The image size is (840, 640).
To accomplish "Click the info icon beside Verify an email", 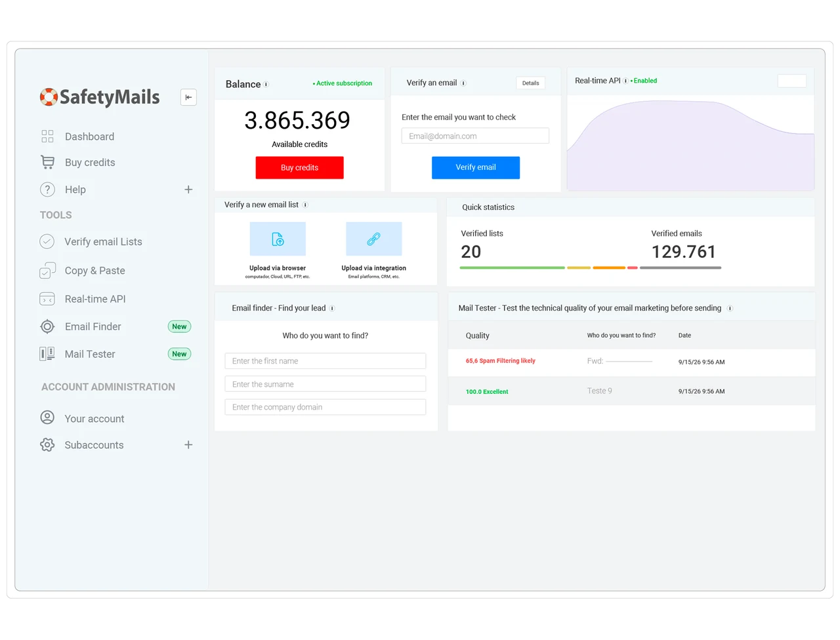I will [x=463, y=83].
